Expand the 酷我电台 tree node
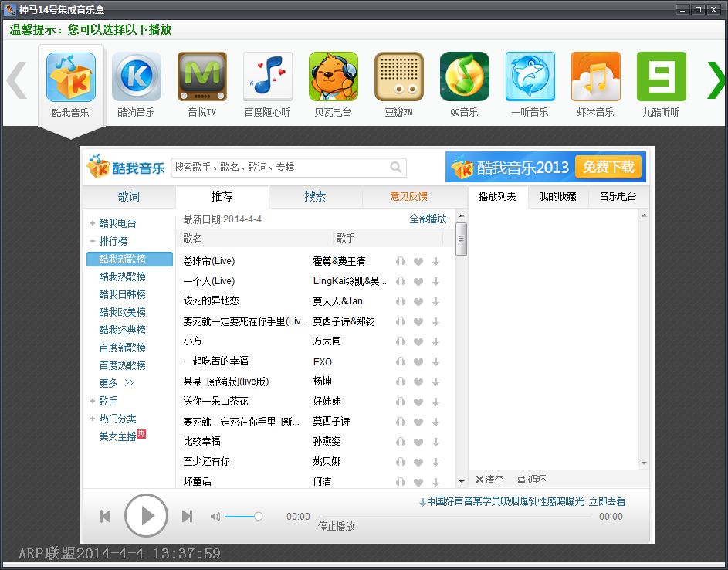 (93, 224)
